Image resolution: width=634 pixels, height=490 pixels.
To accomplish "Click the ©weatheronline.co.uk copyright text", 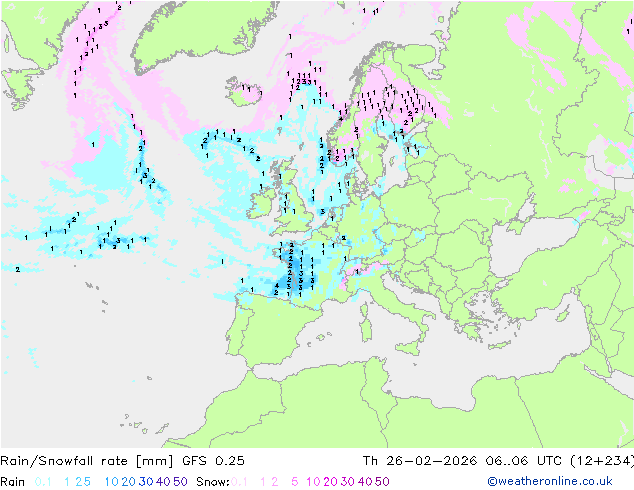I will (x=550, y=481).
